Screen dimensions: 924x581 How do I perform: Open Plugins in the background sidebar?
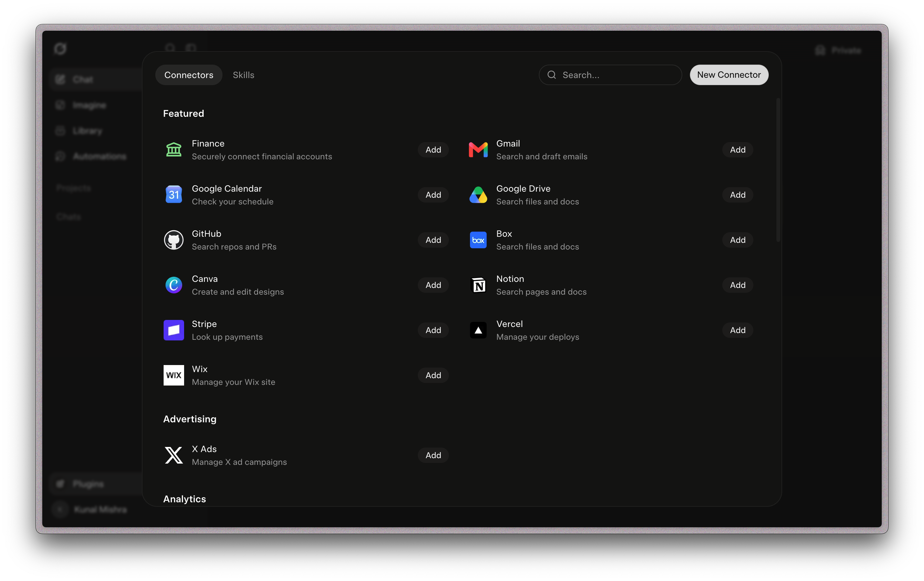(96, 484)
